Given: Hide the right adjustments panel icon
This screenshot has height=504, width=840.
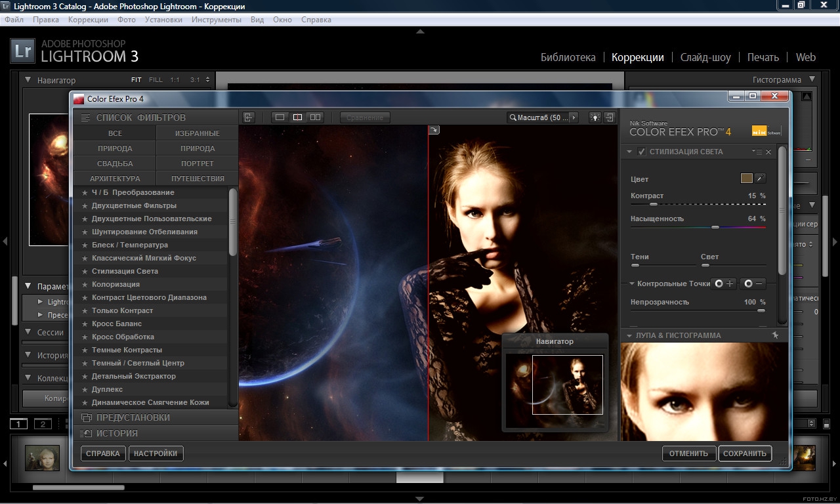Looking at the screenshot, I should point(610,117).
